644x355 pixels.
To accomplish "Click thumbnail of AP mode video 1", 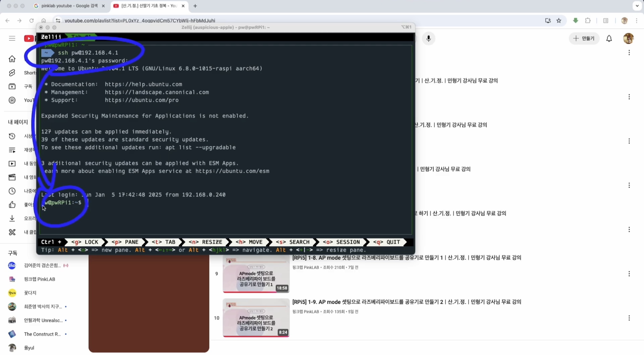I will (256, 274).
